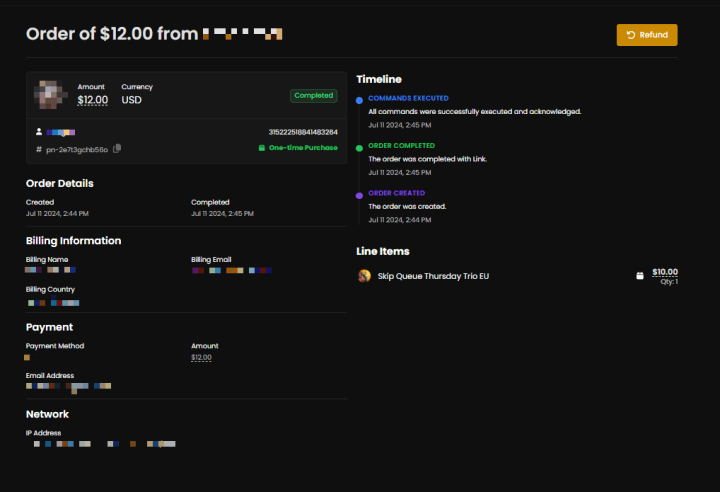Copy the order ID with the copy icon
The height and width of the screenshot is (492, 720).
[x=117, y=148]
